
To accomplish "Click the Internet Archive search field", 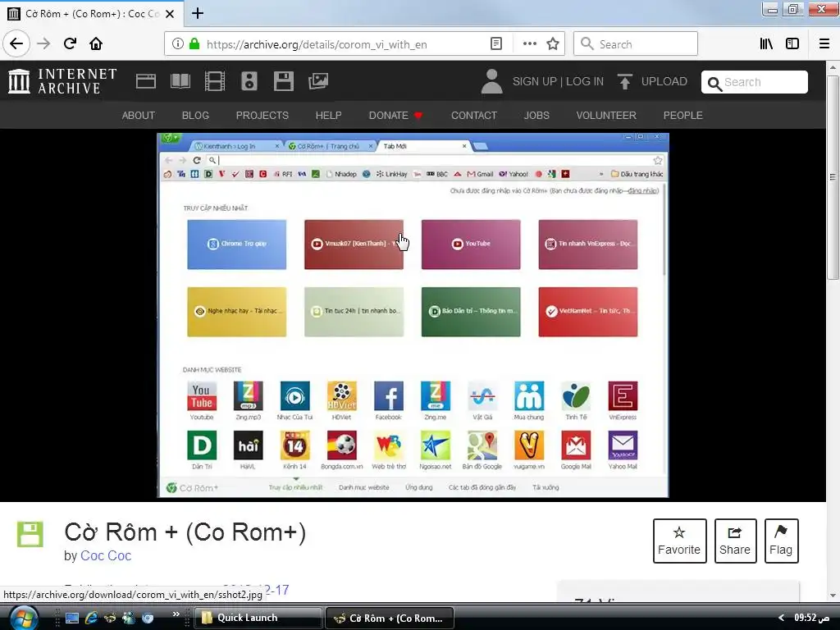I will [755, 82].
